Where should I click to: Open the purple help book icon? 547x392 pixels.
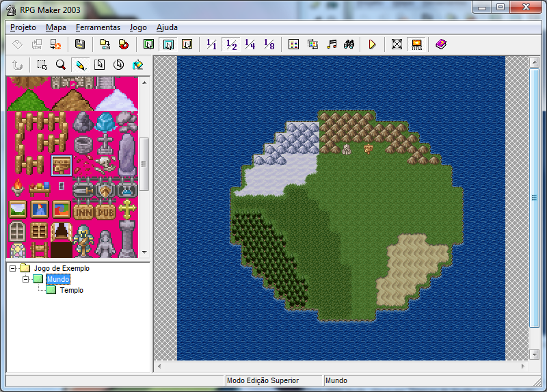441,44
